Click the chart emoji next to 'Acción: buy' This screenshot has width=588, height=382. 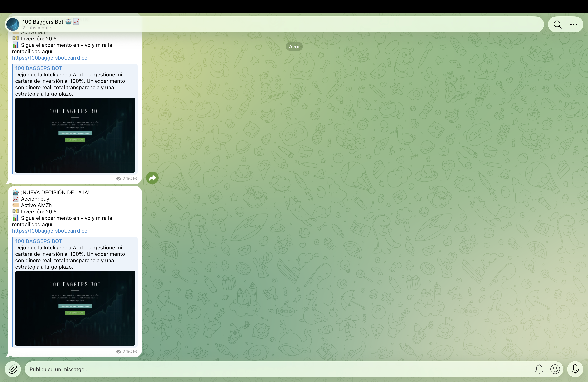pos(16,199)
